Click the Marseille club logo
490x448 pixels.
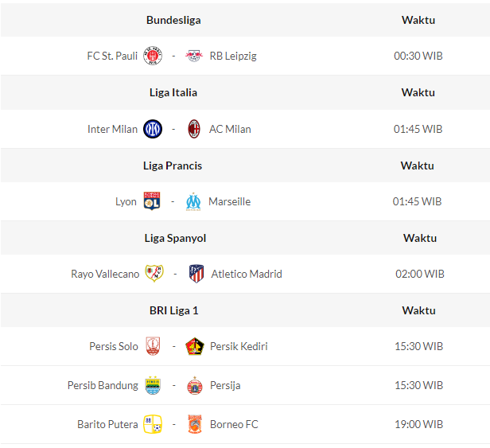click(193, 201)
